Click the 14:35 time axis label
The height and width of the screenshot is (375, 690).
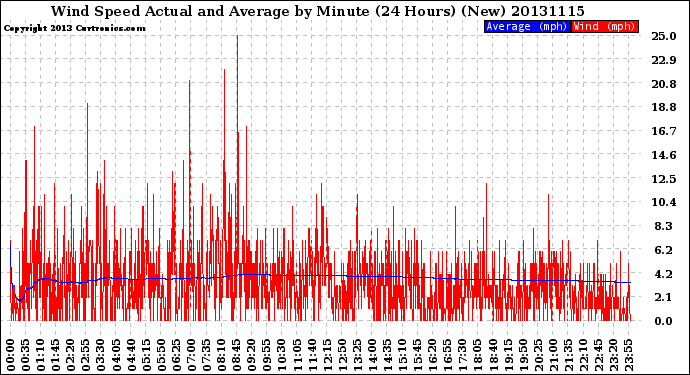(x=387, y=355)
